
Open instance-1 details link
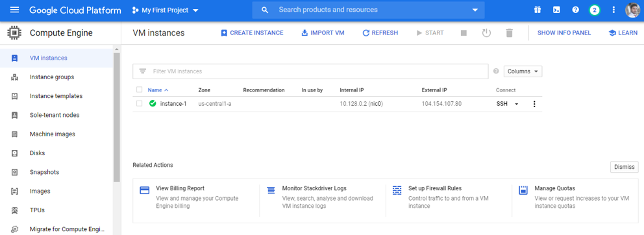[x=173, y=103]
